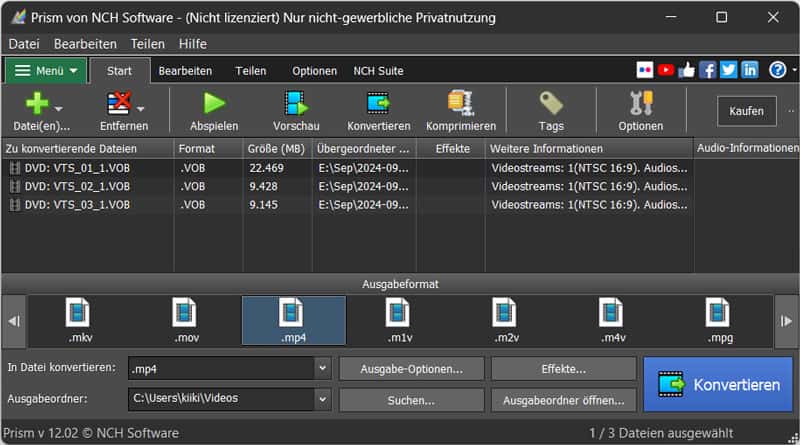
Task: Click the Flickr share icon
Action: (x=645, y=70)
